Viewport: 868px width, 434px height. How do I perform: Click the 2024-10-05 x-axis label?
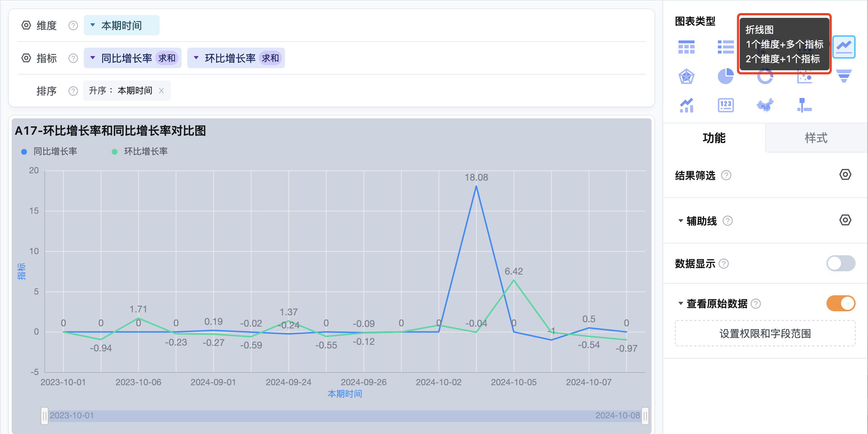coord(514,382)
